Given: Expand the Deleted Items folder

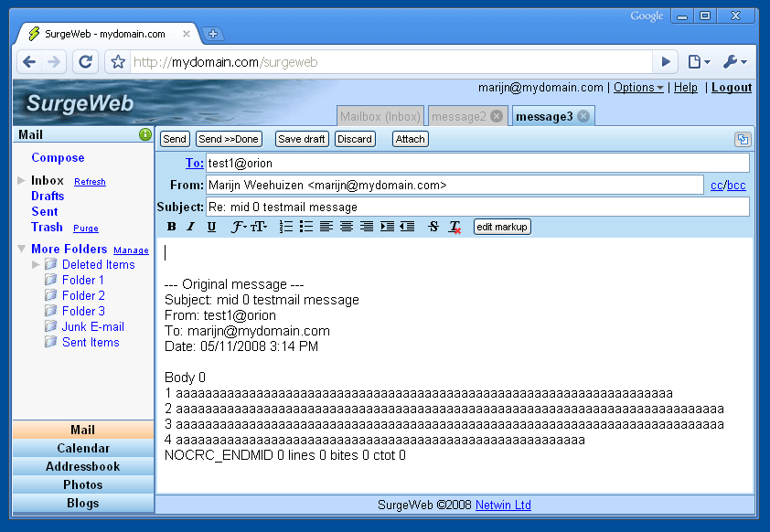Looking at the screenshot, I should point(37,265).
